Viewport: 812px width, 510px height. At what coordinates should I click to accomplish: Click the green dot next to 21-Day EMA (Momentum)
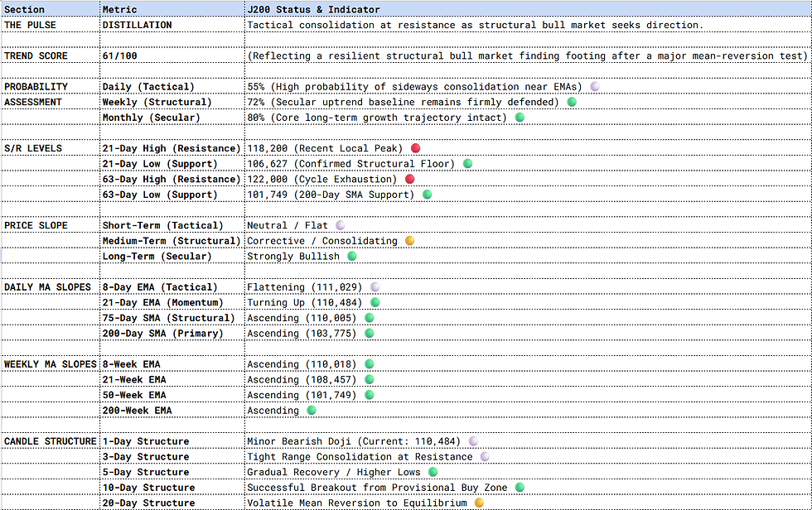377,302
